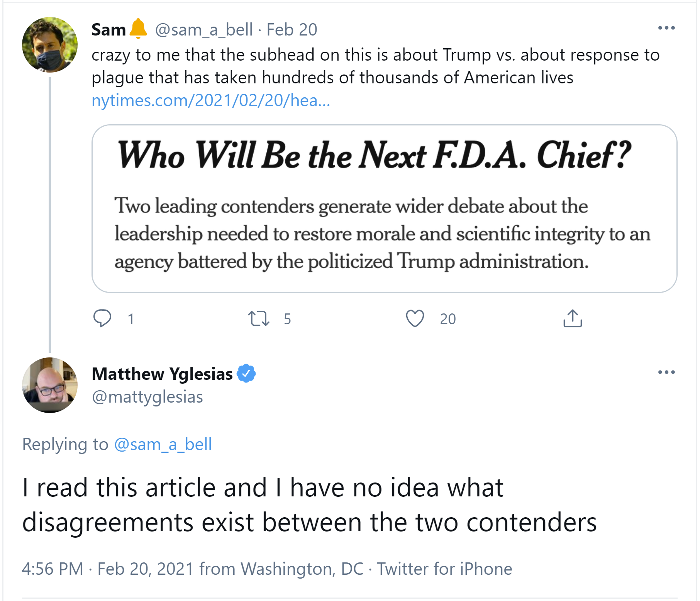700x601 pixels.
Task: Open more options on Sam's tweet
Action: [666, 28]
